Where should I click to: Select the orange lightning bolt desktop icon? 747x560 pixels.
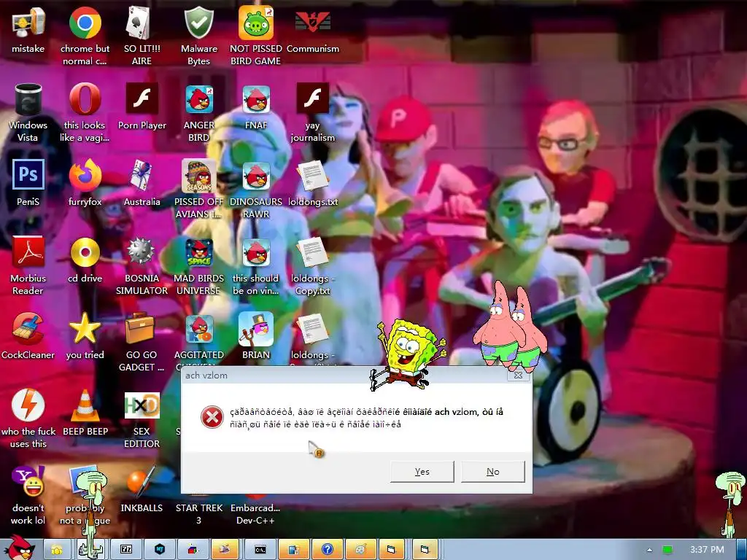click(28, 405)
